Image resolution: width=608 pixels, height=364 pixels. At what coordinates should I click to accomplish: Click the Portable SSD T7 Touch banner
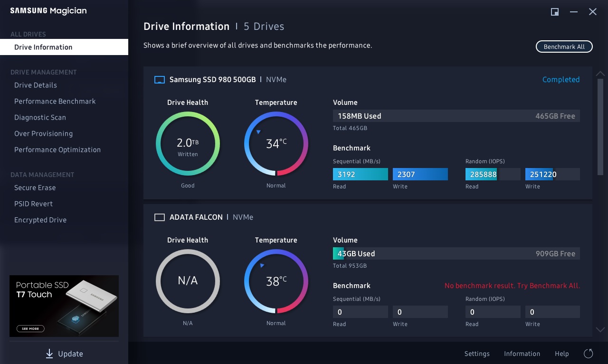point(64,306)
